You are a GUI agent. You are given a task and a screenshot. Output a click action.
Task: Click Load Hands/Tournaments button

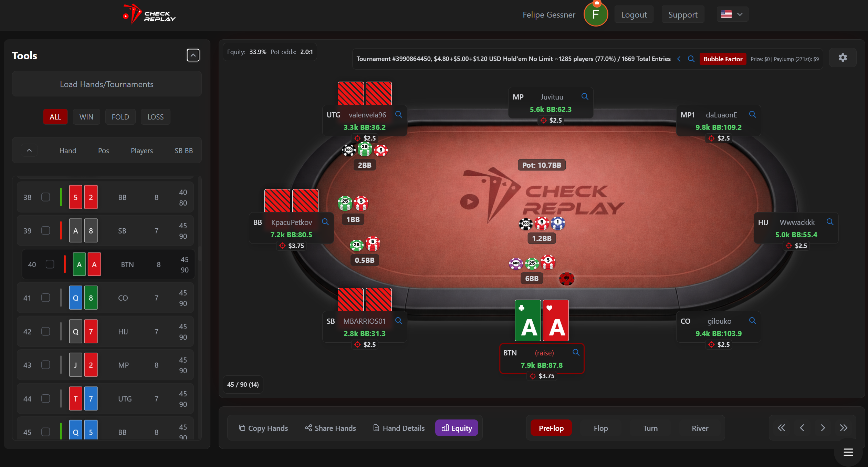(107, 84)
